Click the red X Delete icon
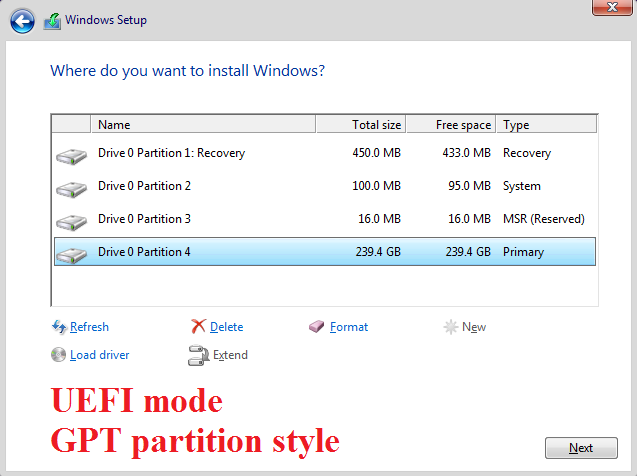 click(198, 326)
